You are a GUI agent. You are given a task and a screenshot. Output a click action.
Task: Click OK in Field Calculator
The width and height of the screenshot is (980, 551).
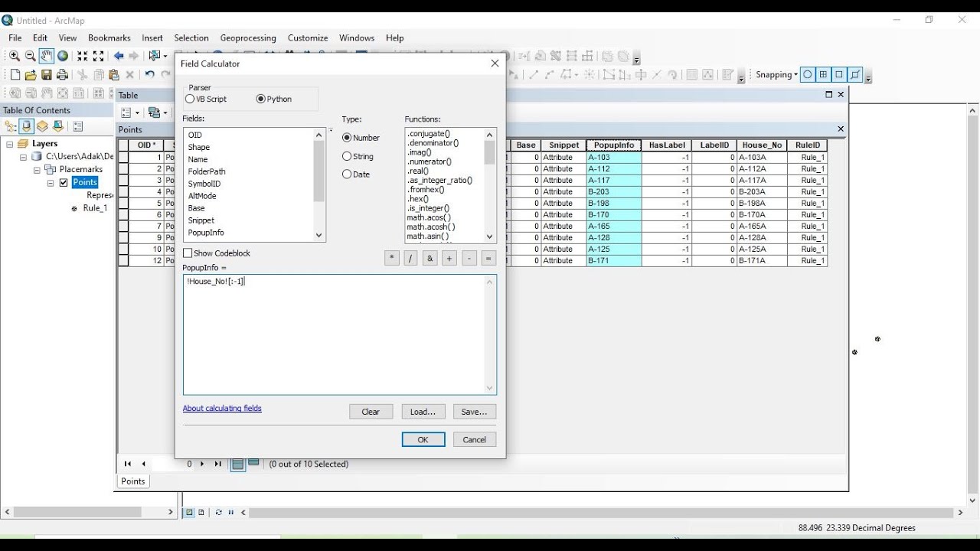423,439
